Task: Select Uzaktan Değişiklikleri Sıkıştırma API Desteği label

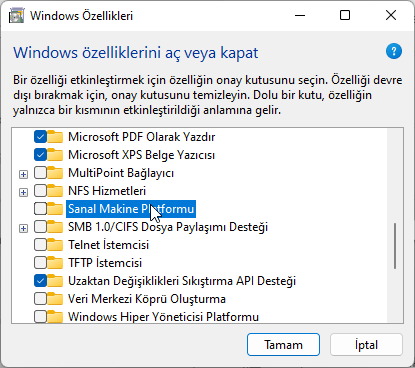Action: coord(182,281)
